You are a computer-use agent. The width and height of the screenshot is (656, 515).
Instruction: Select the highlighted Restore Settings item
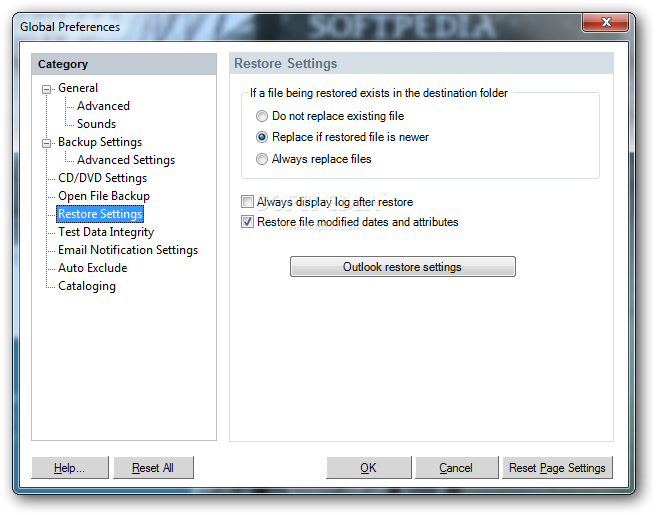pyautogui.click(x=100, y=214)
